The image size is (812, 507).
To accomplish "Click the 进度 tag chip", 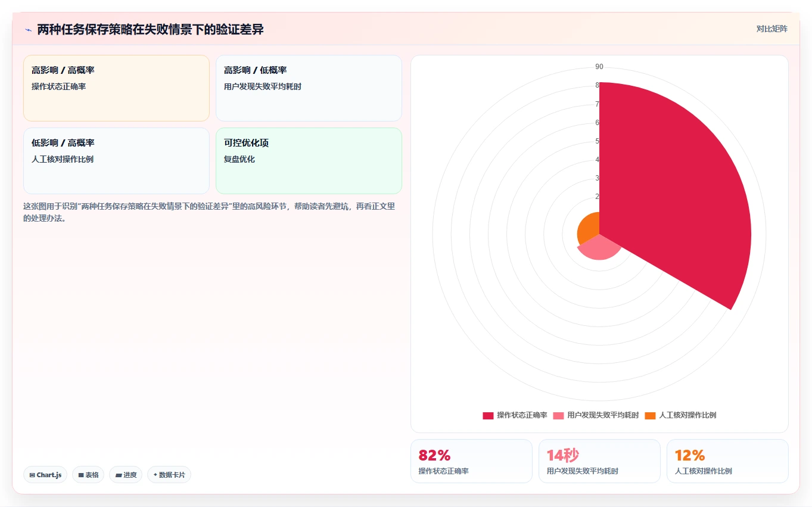I will tap(126, 475).
